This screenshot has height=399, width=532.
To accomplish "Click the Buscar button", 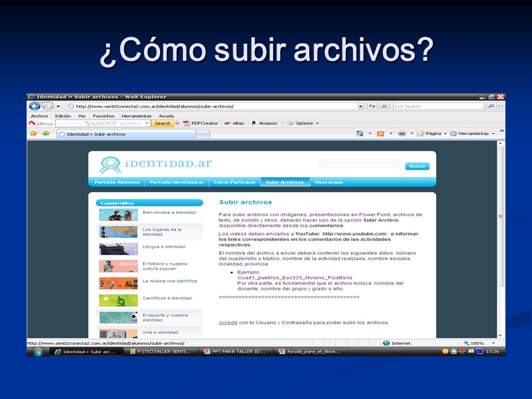I will [417, 166].
